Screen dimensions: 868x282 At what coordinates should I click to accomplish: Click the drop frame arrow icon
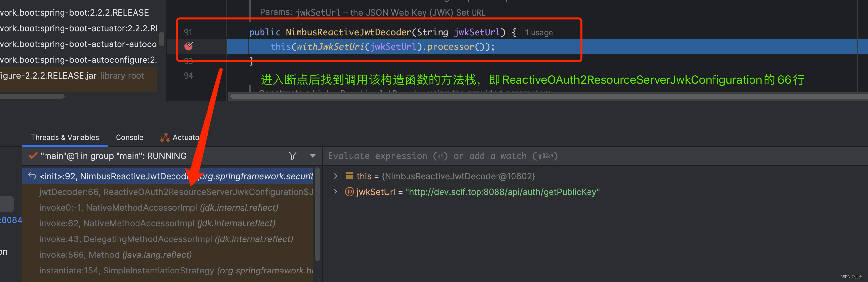tap(32, 176)
